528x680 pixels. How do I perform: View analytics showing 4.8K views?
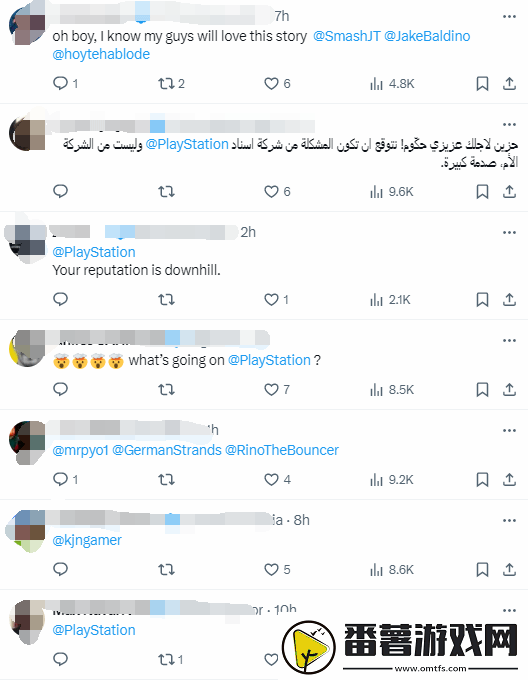pos(392,83)
